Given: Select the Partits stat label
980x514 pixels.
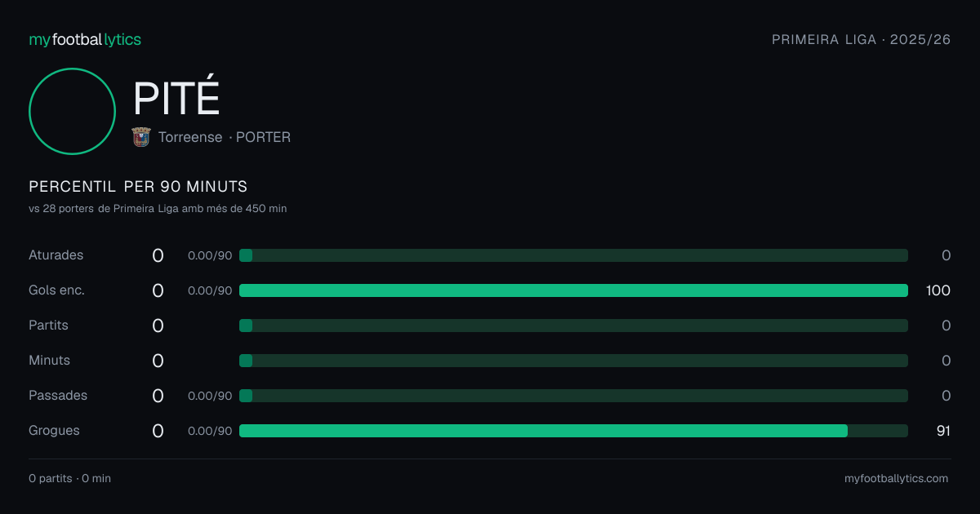Looking at the screenshot, I should coord(48,326).
